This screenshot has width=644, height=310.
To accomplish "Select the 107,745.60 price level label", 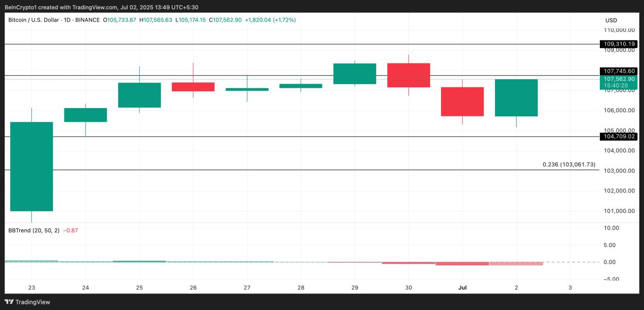I will [x=619, y=71].
